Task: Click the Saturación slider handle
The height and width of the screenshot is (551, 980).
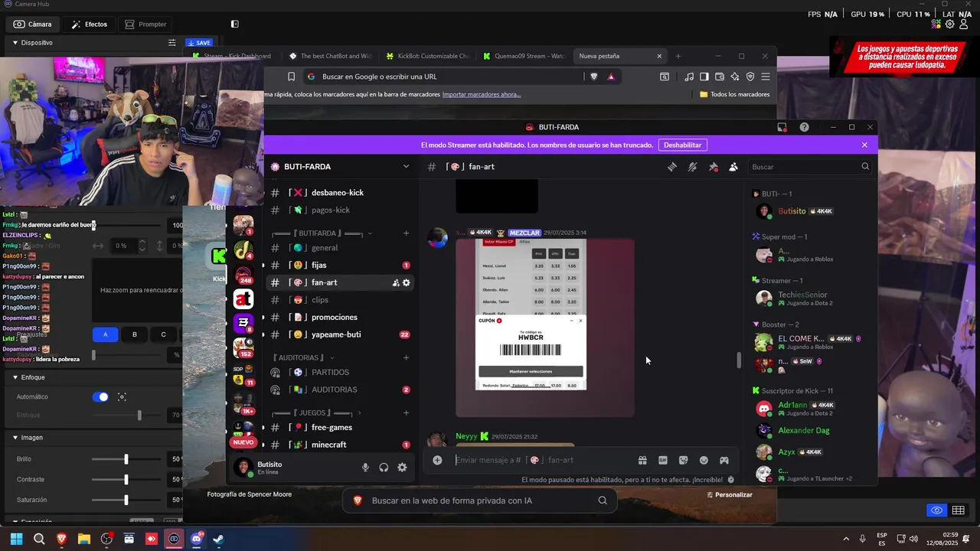Action: (126, 500)
